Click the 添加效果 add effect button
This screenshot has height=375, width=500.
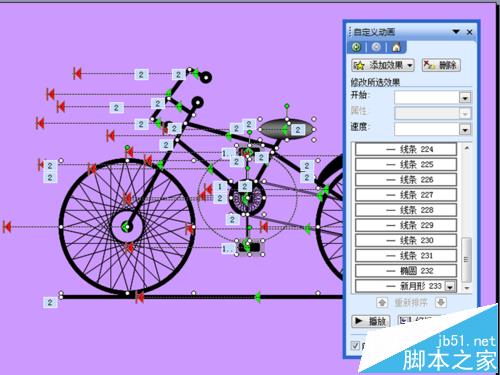[383, 65]
